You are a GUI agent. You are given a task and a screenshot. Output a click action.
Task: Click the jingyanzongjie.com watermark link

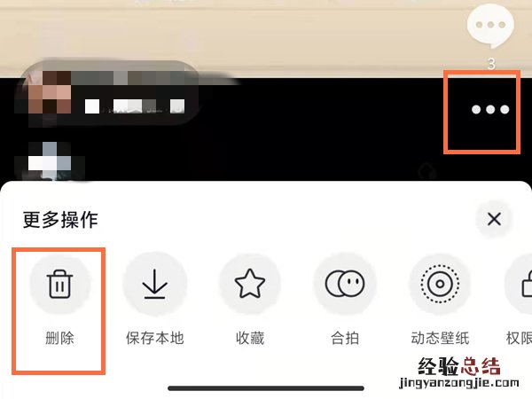pos(459,383)
